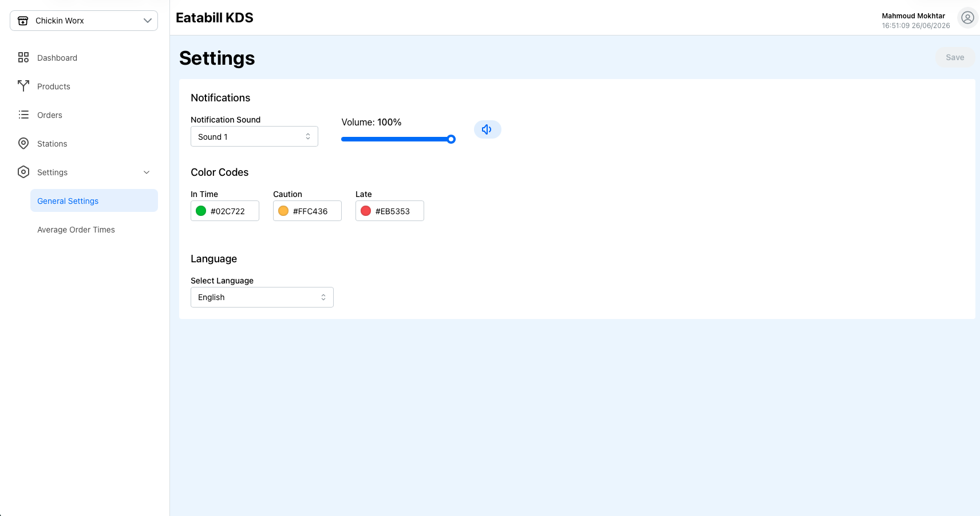Edit the Late hex value #EB5353
The height and width of the screenshot is (516, 980).
(x=393, y=211)
